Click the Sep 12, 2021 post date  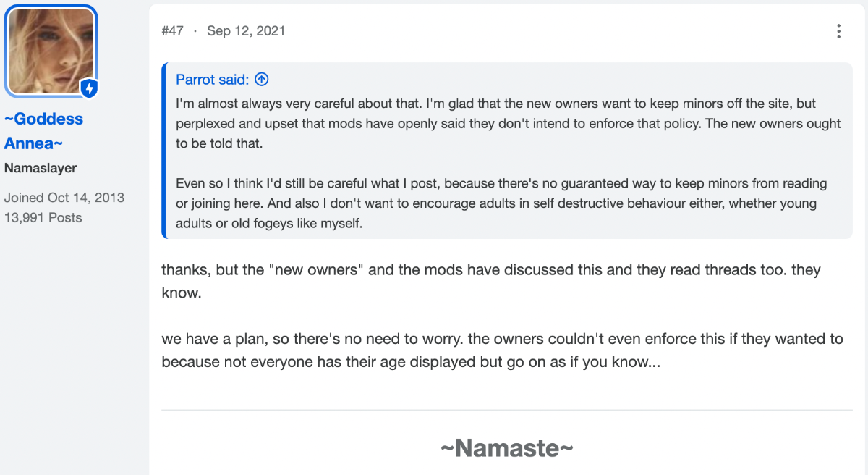(x=246, y=31)
